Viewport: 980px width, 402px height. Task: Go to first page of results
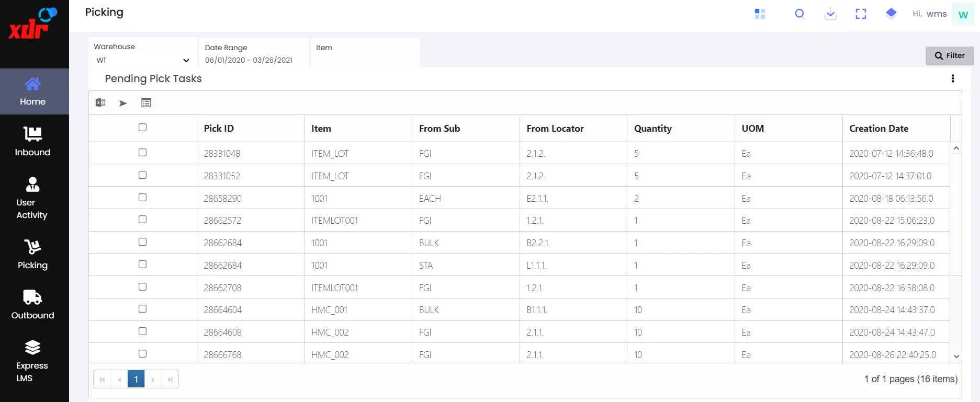coord(102,379)
